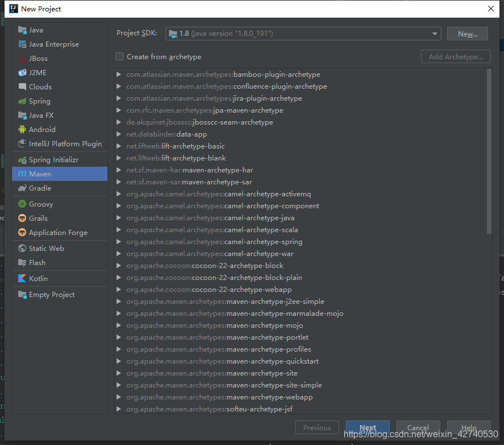Image resolution: width=504 pixels, height=445 pixels.
Task: Click the archetype list vertical scrollbar
Action: click(489, 151)
